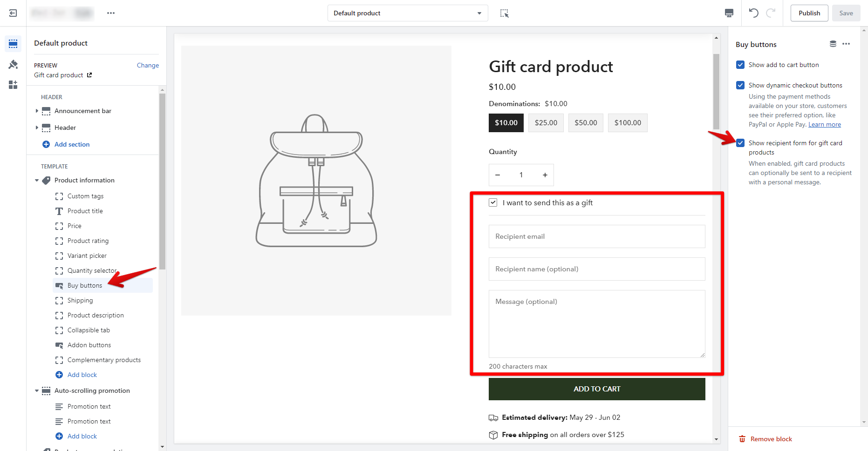Select the $10.00 denomination
Screen dimensions: 868x451
click(x=506, y=123)
